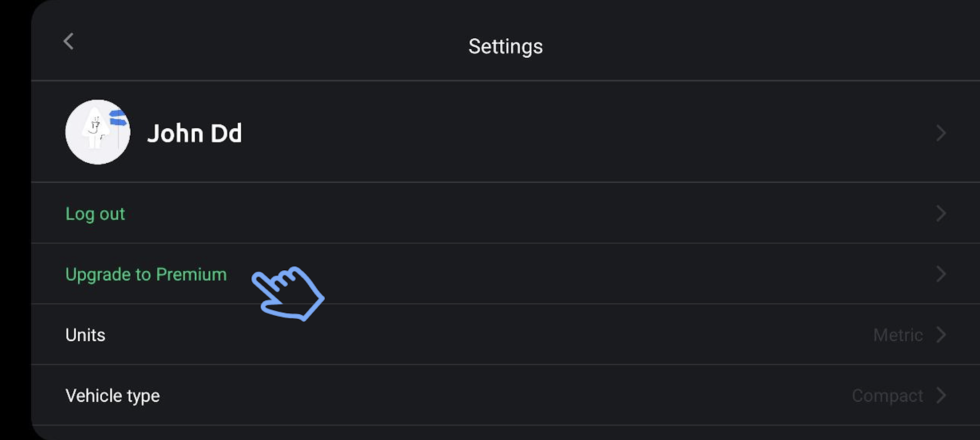
Task: Click the John Dd profile name
Action: tap(195, 133)
